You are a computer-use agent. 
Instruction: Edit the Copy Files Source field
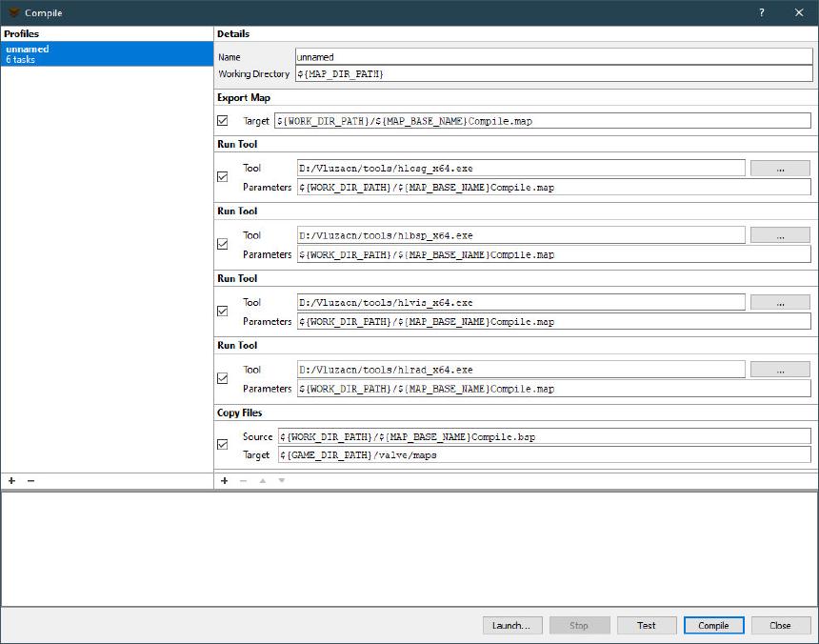tap(545, 436)
